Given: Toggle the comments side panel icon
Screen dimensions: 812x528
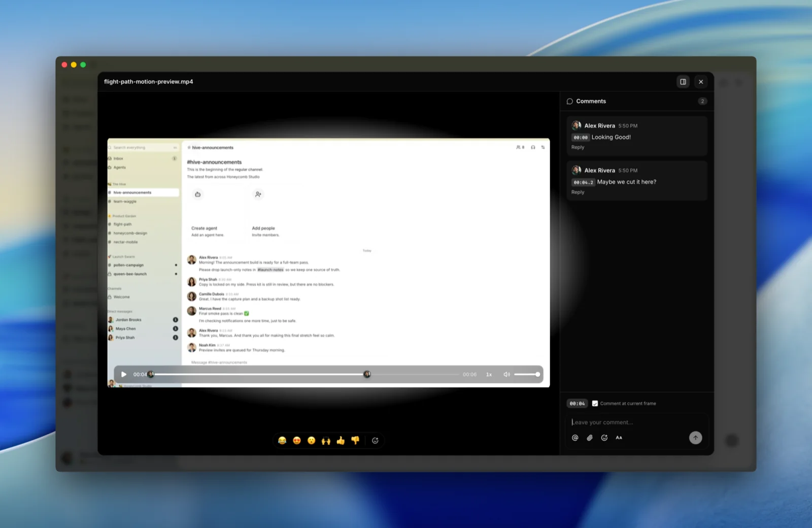Looking at the screenshot, I should click(683, 82).
